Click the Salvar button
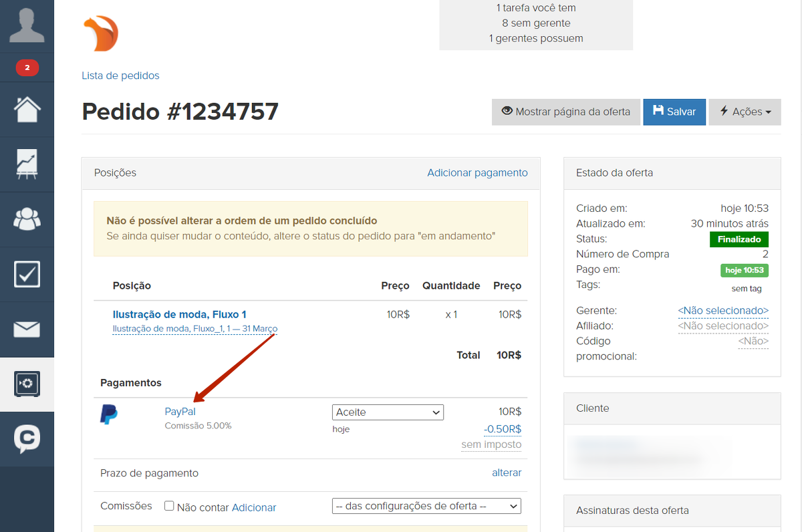802x532 pixels. 674,112
